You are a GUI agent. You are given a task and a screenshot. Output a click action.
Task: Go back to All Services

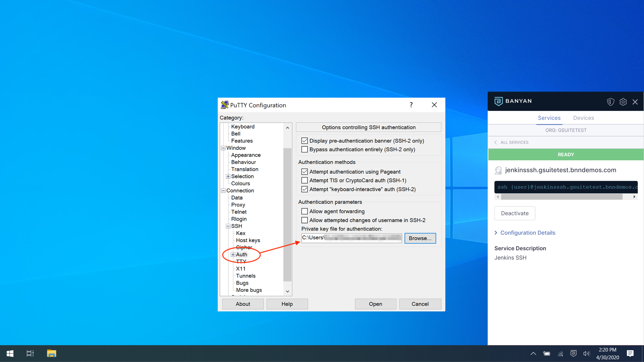click(511, 143)
